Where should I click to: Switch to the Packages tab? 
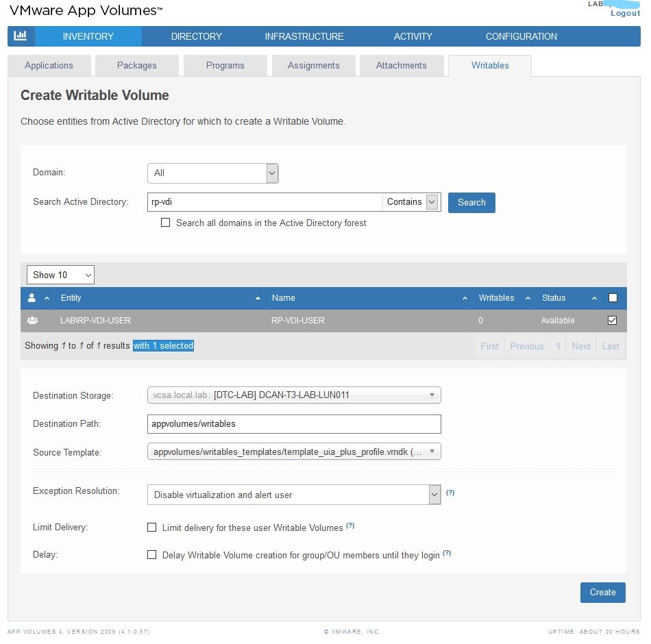(x=137, y=65)
